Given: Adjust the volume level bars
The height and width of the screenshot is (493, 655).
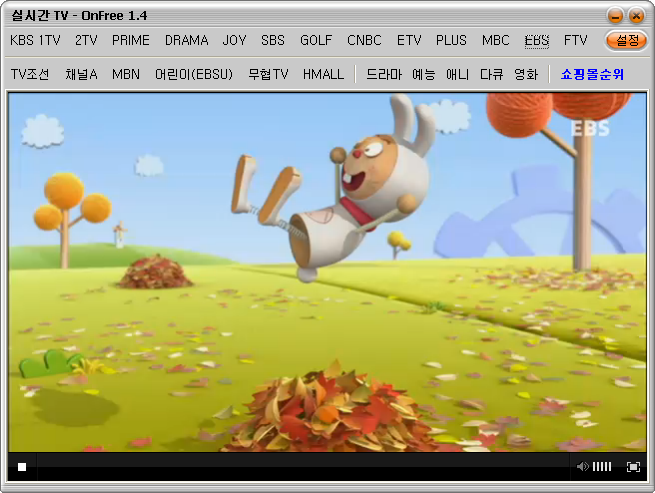Looking at the screenshot, I should pos(602,466).
